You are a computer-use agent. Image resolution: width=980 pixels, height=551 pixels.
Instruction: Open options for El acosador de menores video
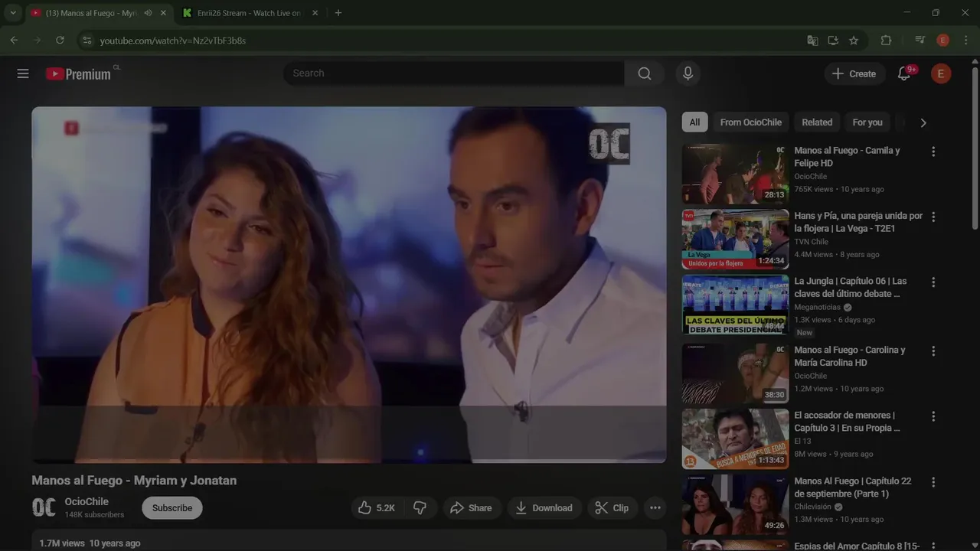coord(933,416)
